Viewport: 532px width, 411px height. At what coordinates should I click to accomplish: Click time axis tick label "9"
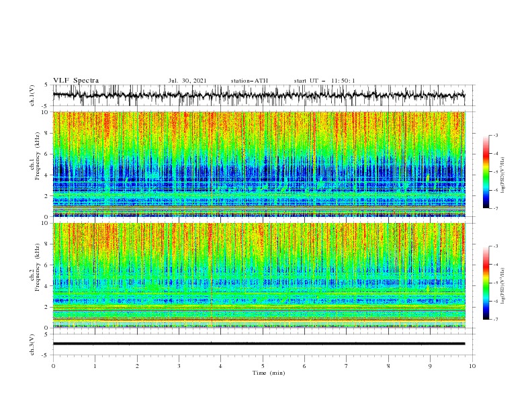point(430,366)
